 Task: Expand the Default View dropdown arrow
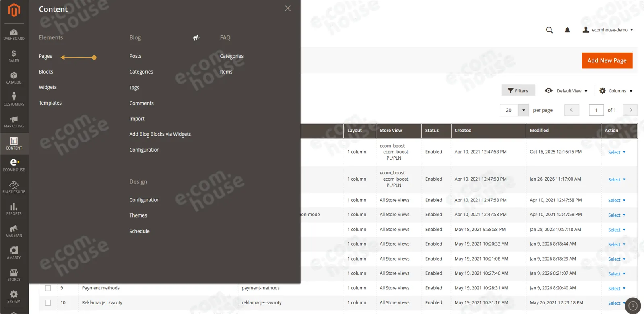[x=586, y=91]
